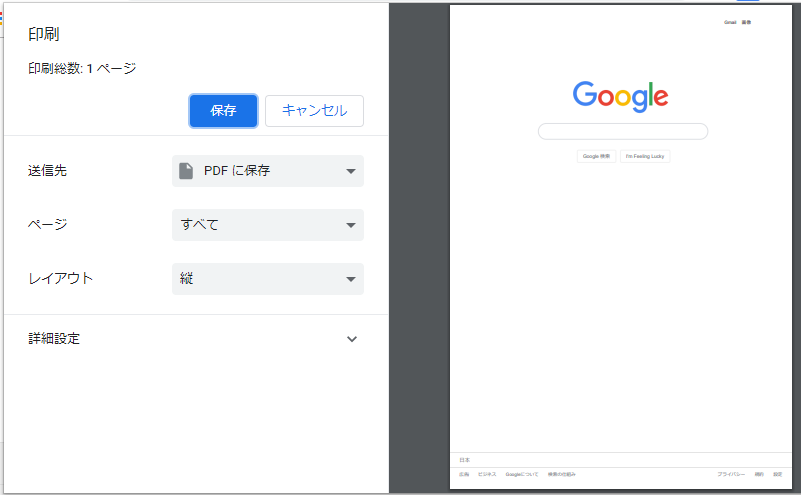The width and height of the screenshot is (801, 495).
Task: Open the レイアウト layout dropdown showing 縦
Action: pyautogui.click(x=268, y=279)
